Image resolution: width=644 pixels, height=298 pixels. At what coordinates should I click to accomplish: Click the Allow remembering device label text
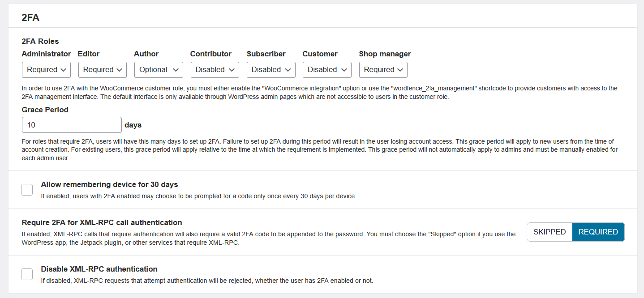(109, 184)
